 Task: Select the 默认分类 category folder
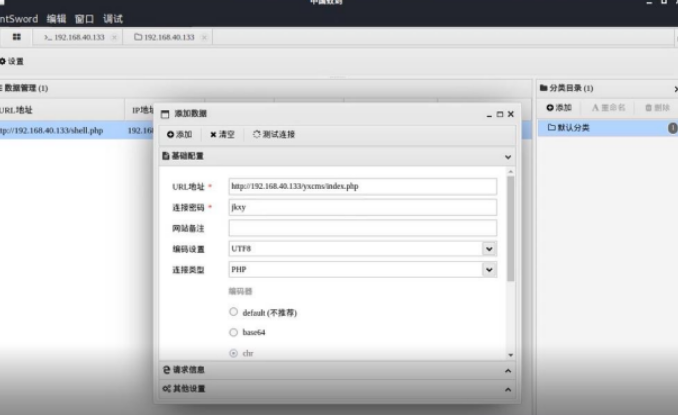point(608,128)
